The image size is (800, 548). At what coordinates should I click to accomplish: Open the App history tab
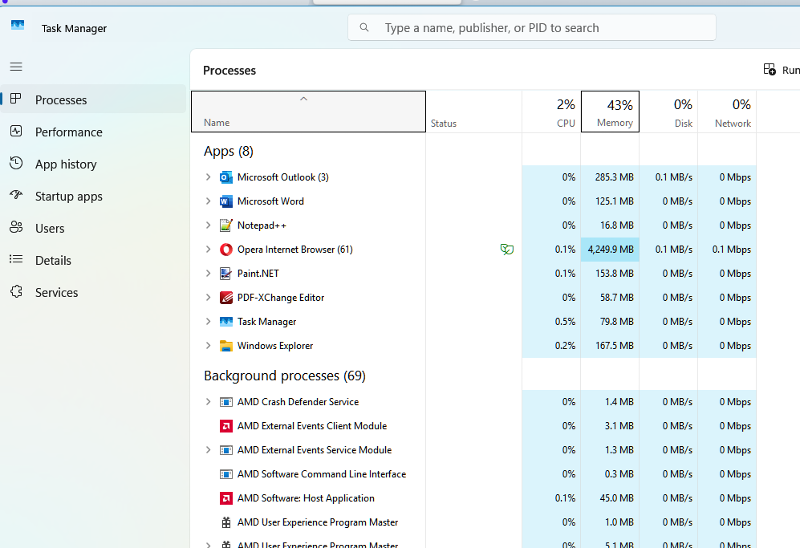click(x=93, y=164)
